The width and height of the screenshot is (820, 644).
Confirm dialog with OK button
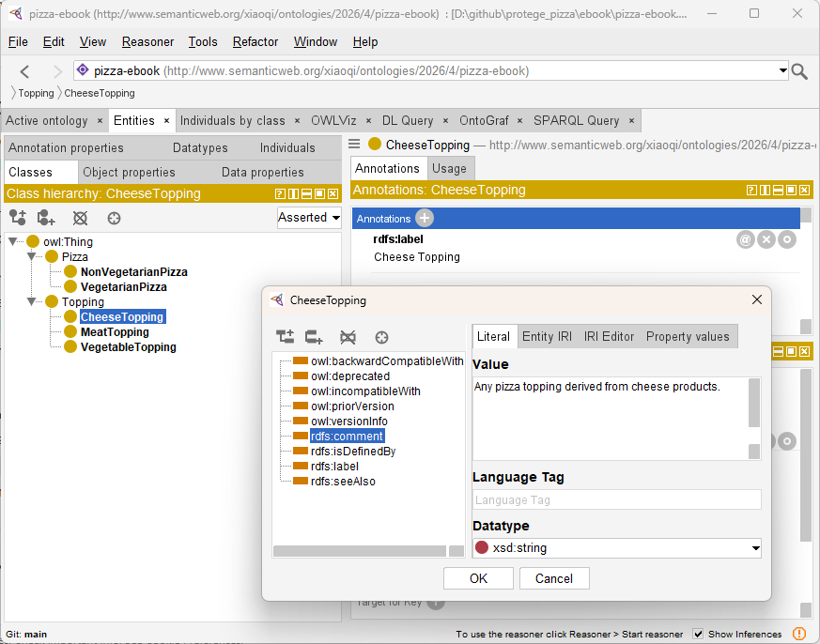478,578
